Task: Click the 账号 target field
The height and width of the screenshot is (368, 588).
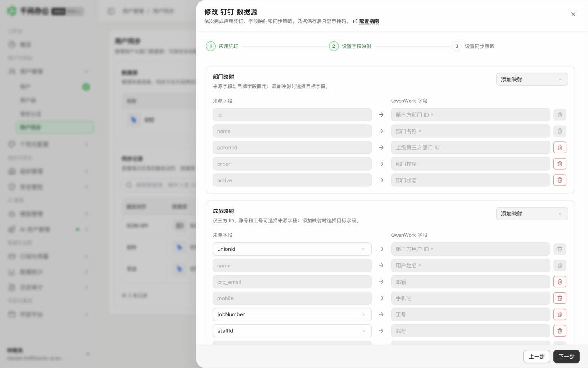Action: point(470,331)
